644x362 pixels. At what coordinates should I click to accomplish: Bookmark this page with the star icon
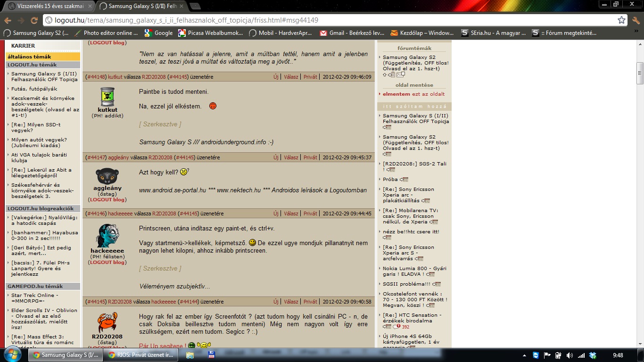coord(622,20)
